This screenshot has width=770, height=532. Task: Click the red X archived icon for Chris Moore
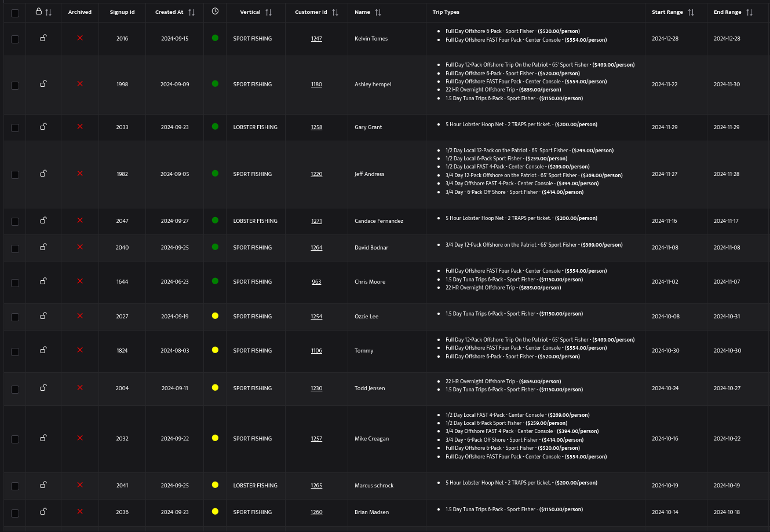point(80,281)
